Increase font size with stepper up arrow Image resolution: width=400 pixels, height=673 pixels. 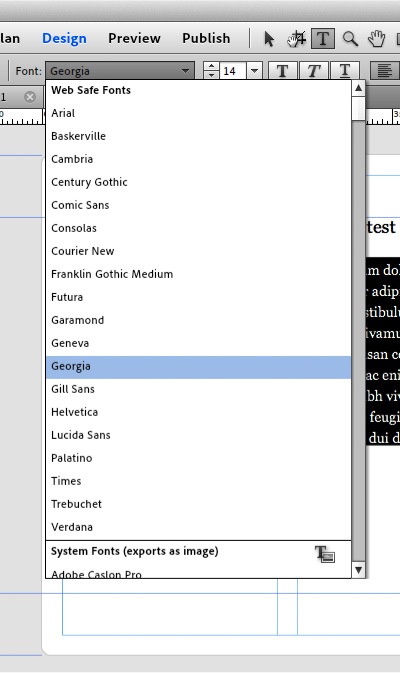[211, 66]
